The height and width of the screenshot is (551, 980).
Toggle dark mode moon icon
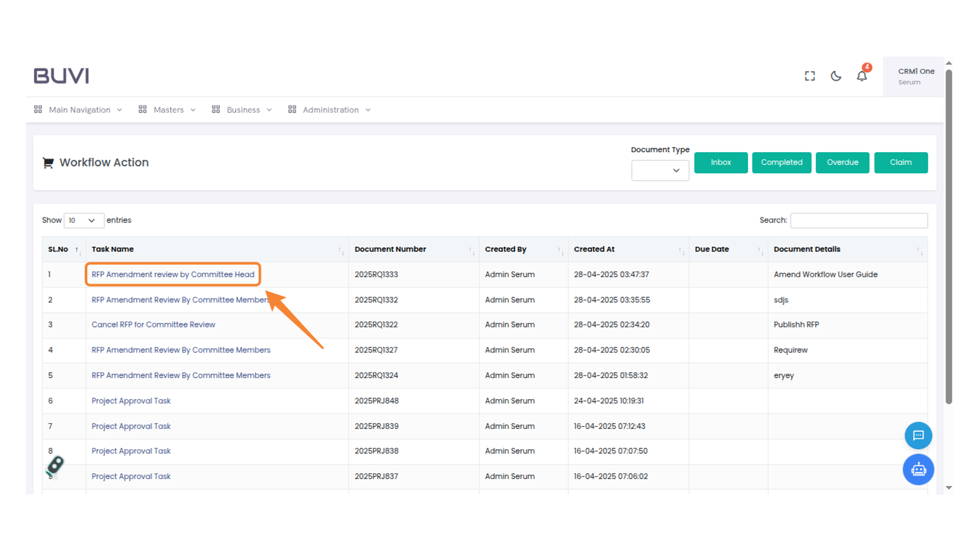click(x=836, y=76)
